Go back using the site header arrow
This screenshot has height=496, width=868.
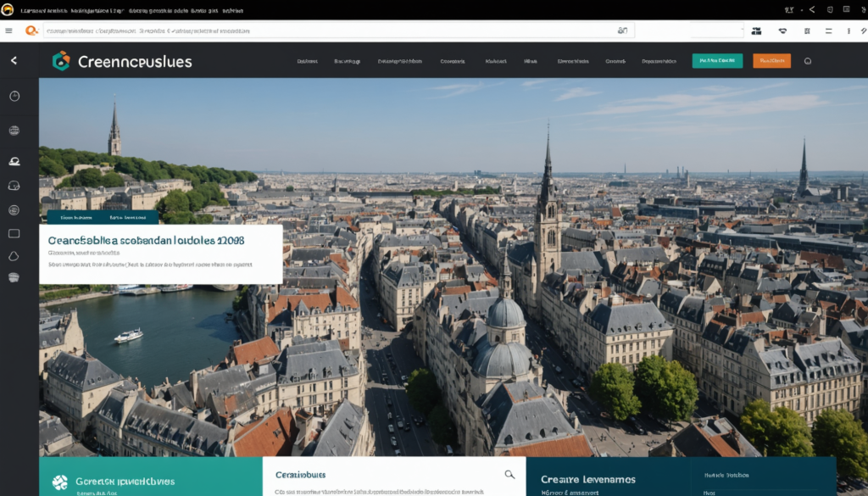[14, 60]
